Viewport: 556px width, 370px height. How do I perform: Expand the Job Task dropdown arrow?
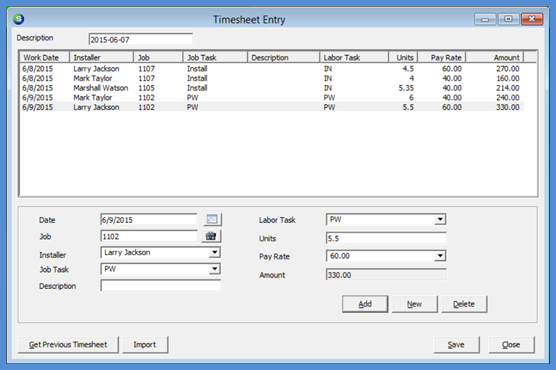215,269
